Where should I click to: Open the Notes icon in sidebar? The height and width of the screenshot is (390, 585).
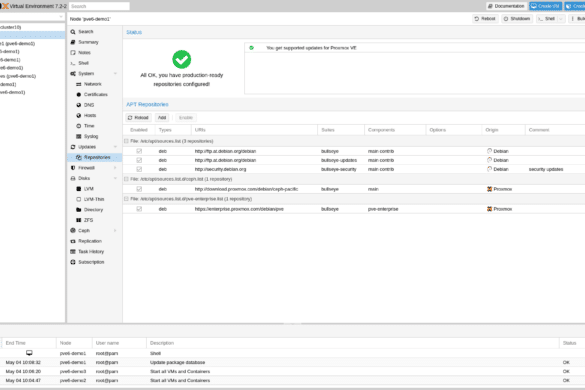point(73,53)
